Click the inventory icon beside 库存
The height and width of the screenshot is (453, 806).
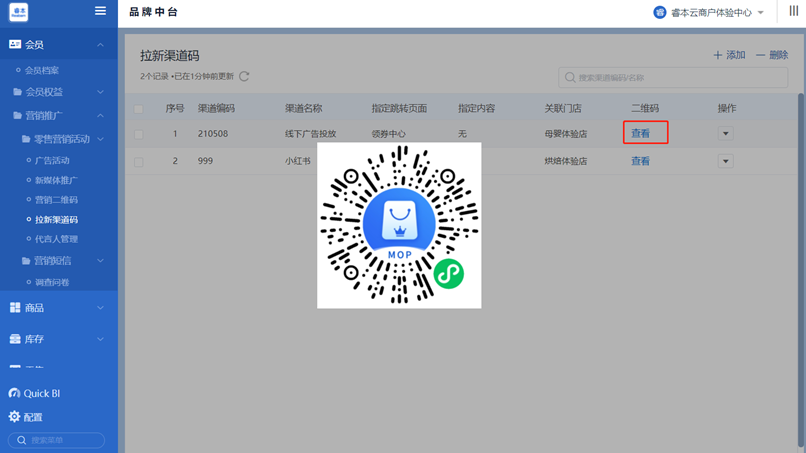[x=15, y=339]
